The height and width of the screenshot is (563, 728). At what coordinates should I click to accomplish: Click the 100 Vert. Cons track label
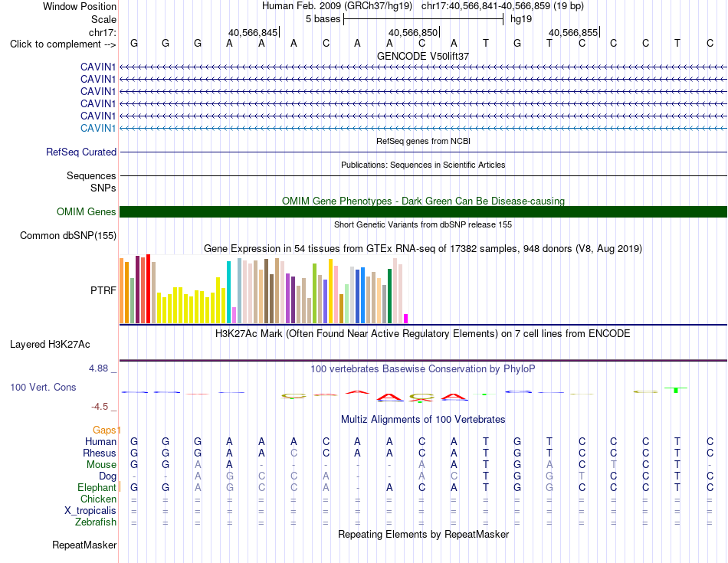[x=43, y=387]
